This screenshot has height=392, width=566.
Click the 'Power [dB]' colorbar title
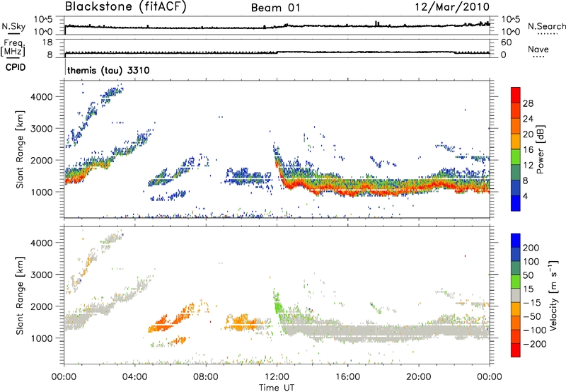click(x=541, y=149)
